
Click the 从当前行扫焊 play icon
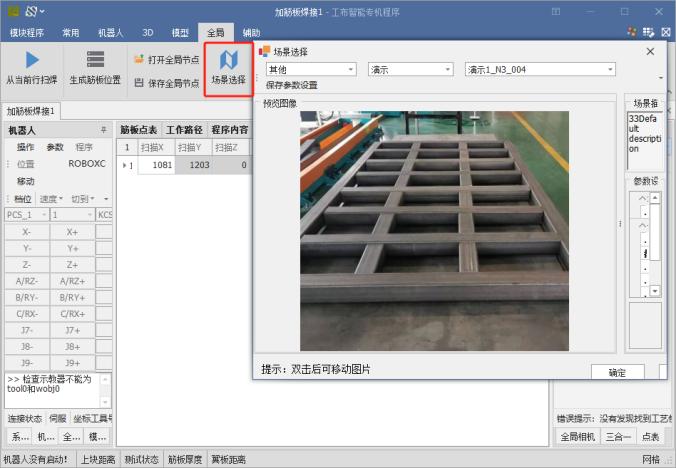(31, 59)
